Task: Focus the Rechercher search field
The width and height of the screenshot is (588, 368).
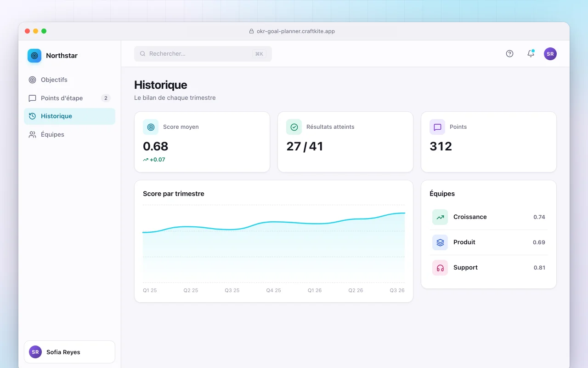Action: 203,54
